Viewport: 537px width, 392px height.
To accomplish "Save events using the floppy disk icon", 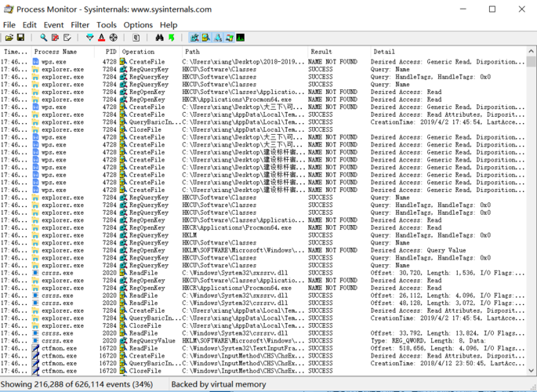I will tap(21, 38).
